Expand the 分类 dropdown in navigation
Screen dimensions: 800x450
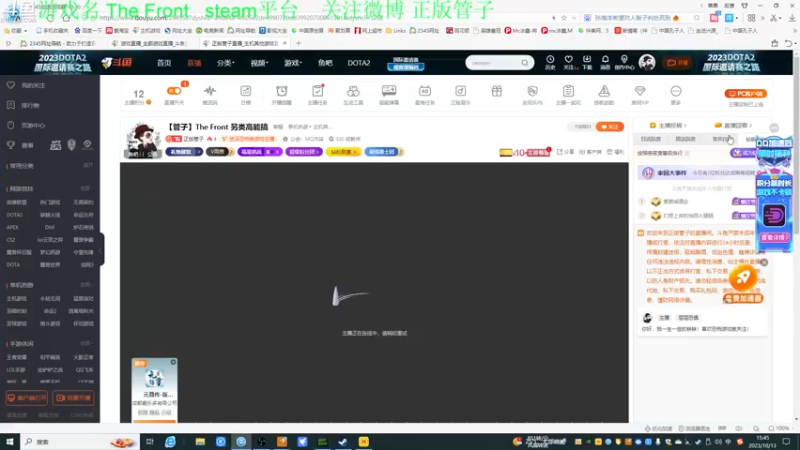click(x=226, y=63)
